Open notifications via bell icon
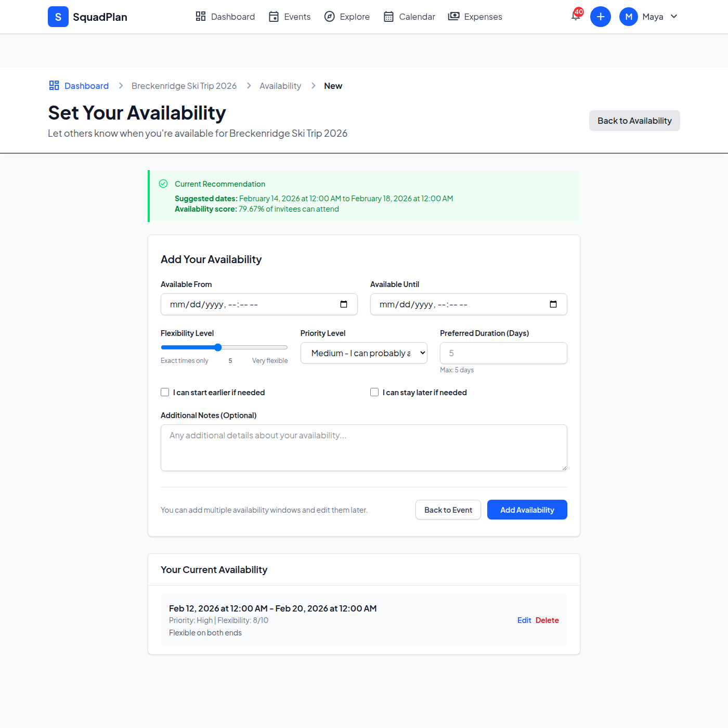Viewport: 728px width, 728px height. point(575,17)
